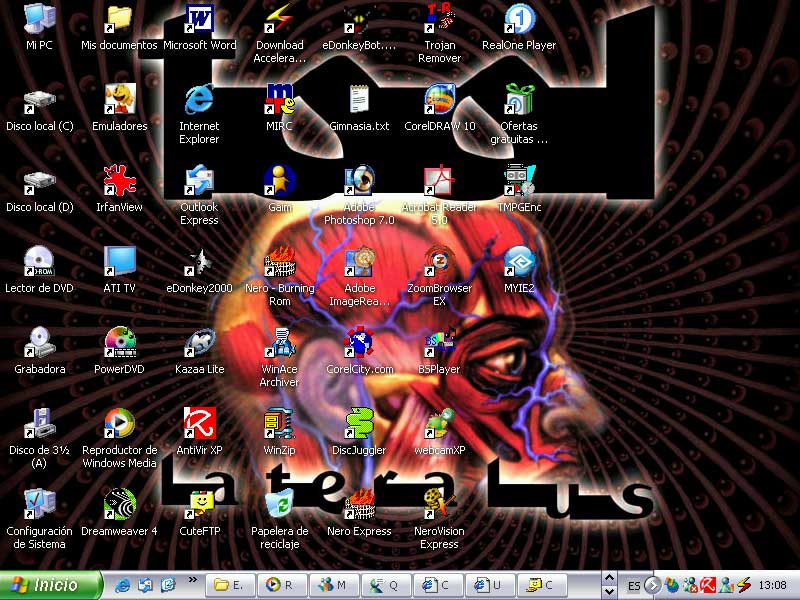
Task: Open Mis documentos folder icon
Action: (x=119, y=19)
